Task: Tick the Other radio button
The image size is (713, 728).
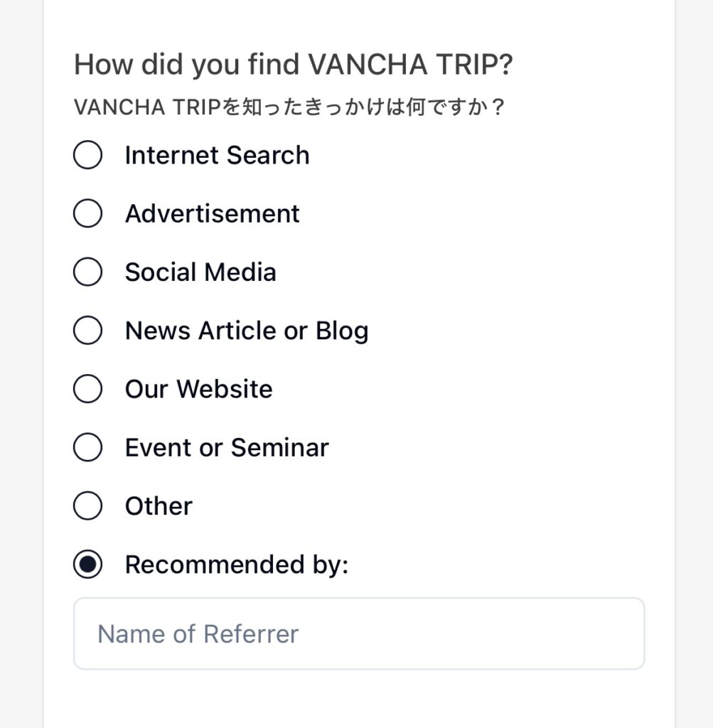Action: pyautogui.click(x=87, y=506)
